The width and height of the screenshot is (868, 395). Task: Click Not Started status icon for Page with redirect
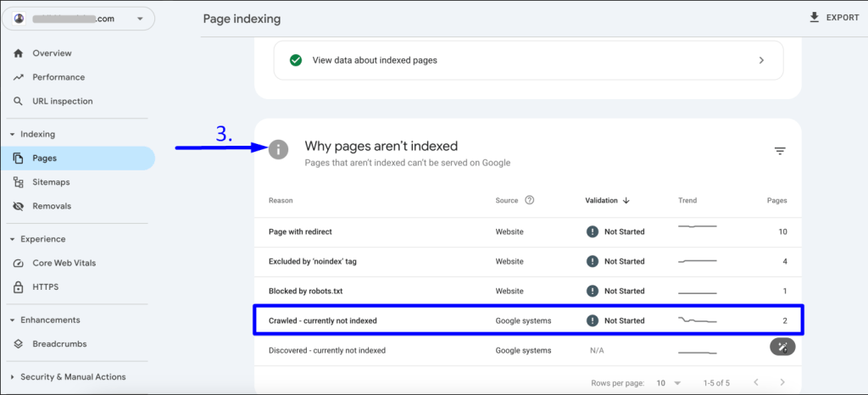pos(593,231)
